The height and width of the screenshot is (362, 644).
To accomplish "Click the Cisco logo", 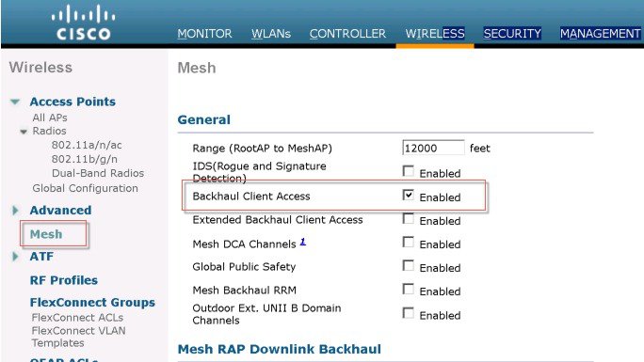I will (84, 23).
